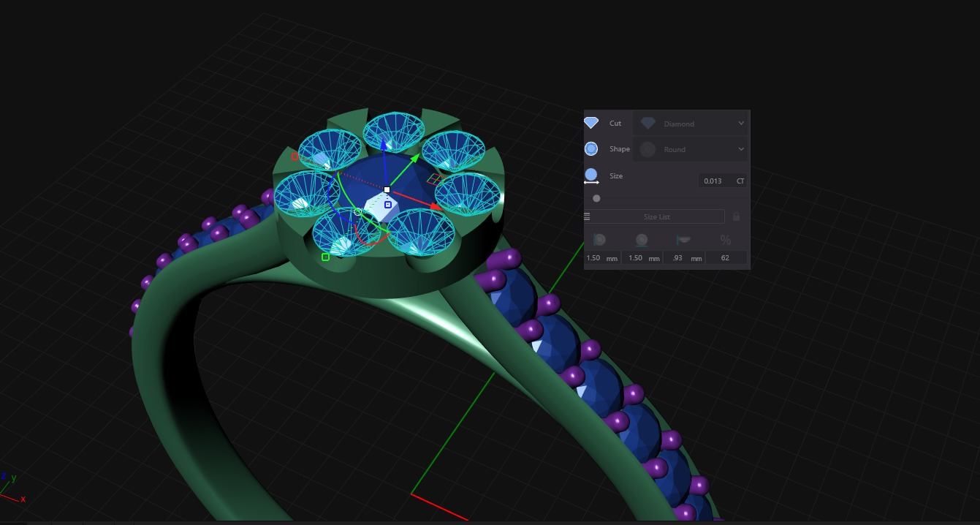Click the gem length dimension icon
This screenshot has height=525, width=980.
(x=599, y=240)
